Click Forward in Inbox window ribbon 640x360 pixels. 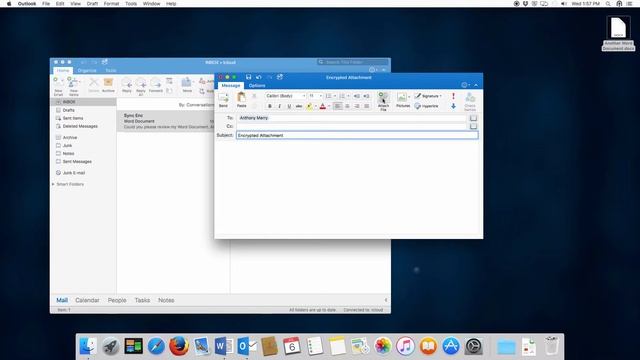tap(156, 85)
